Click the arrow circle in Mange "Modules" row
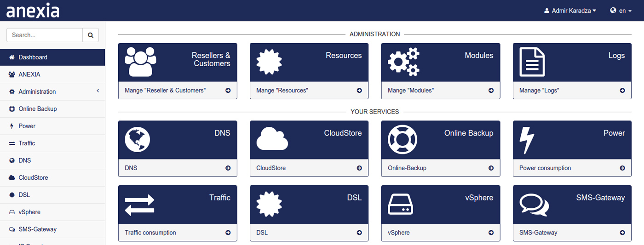 (x=491, y=91)
